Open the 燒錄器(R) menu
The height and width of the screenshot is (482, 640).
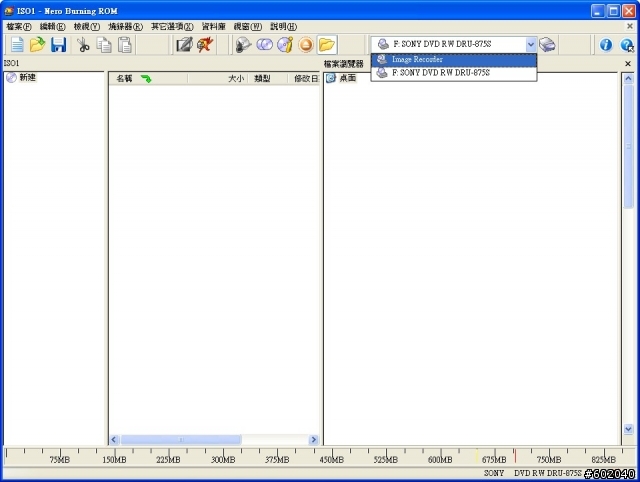(x=125, y=27)
